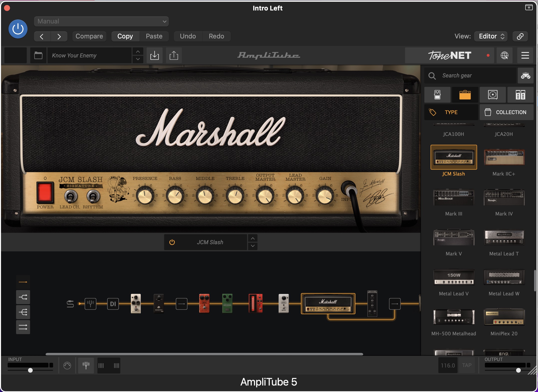Toggle the plugin bypass power button
The image size is (538, 392).
coord(18,29)
